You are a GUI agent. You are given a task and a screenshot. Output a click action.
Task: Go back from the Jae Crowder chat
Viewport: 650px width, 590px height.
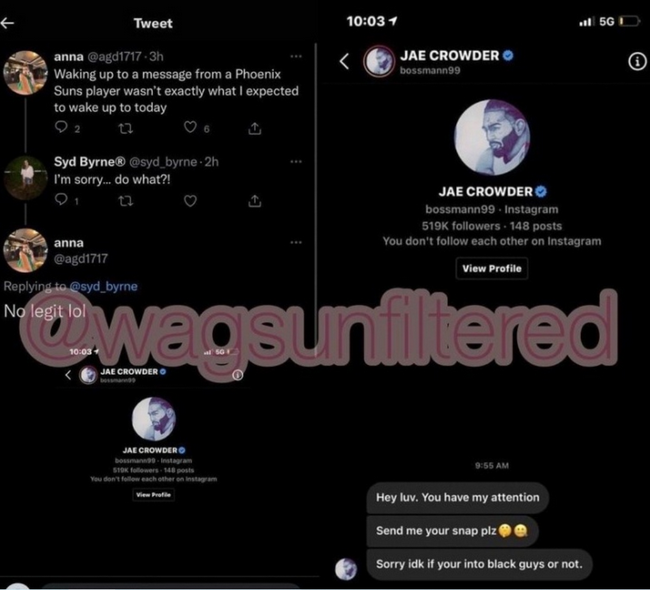click(344, 61)
